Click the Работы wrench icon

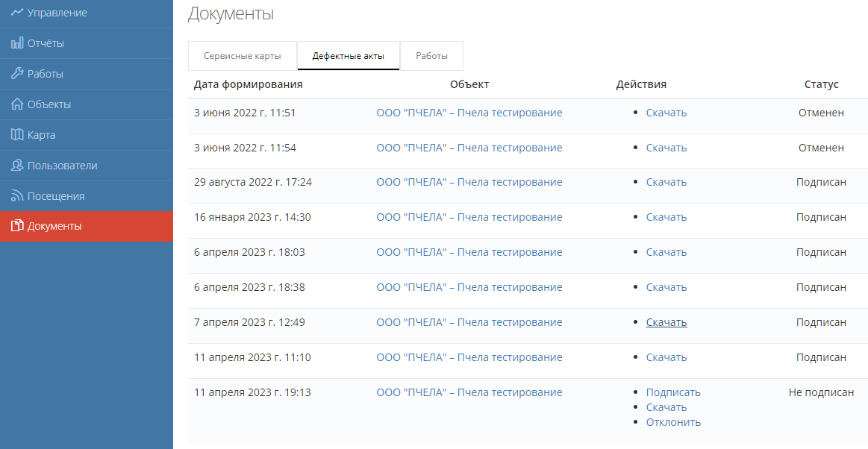[x=17, y=74]
